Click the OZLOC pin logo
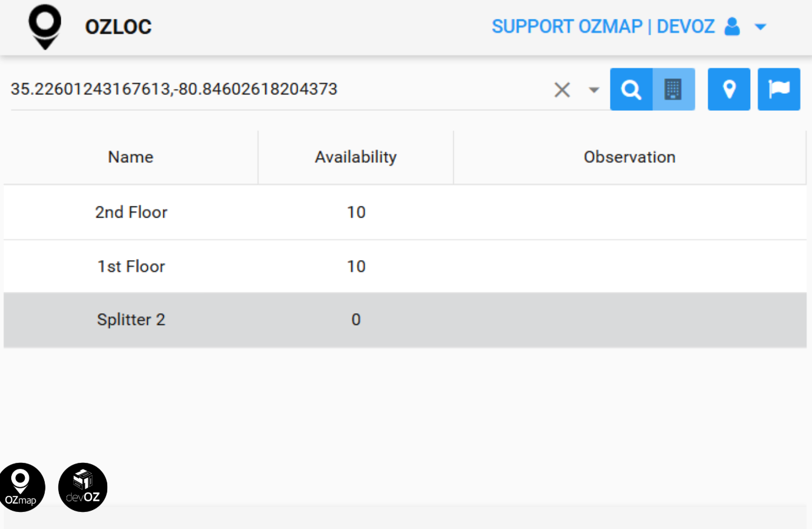Screen dimensions: 812x529 coord(45,27)
